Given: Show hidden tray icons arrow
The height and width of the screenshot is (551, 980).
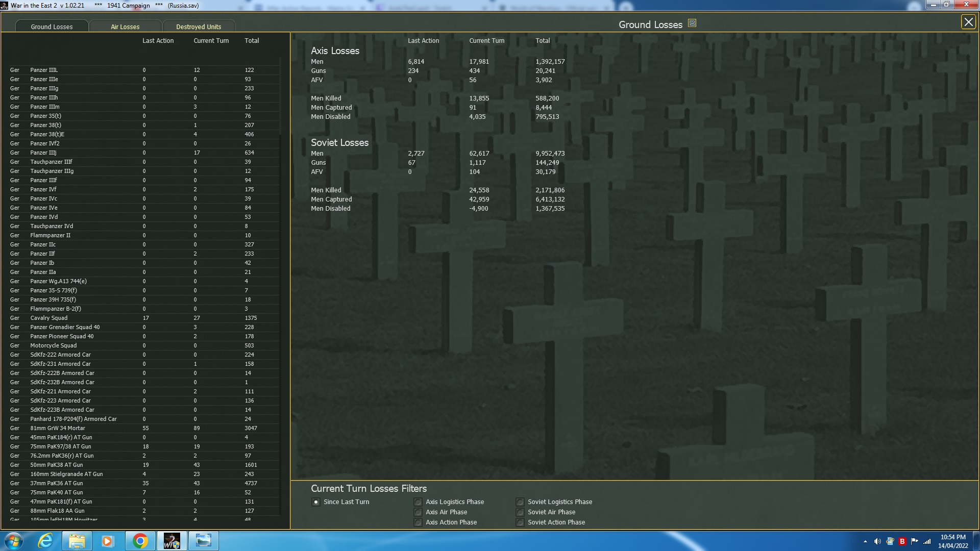Looking at the screenshot, I should pyautogui.click(x=865, y=541).
